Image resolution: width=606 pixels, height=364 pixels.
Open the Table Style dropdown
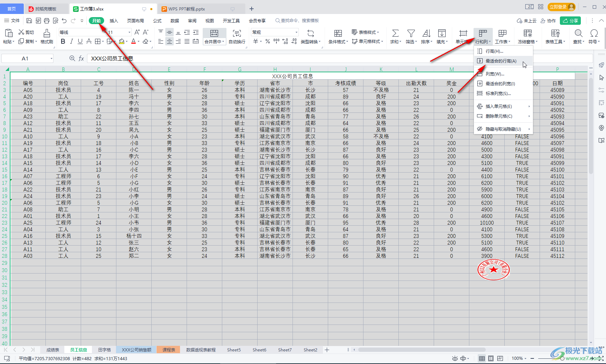pos(365,32)
